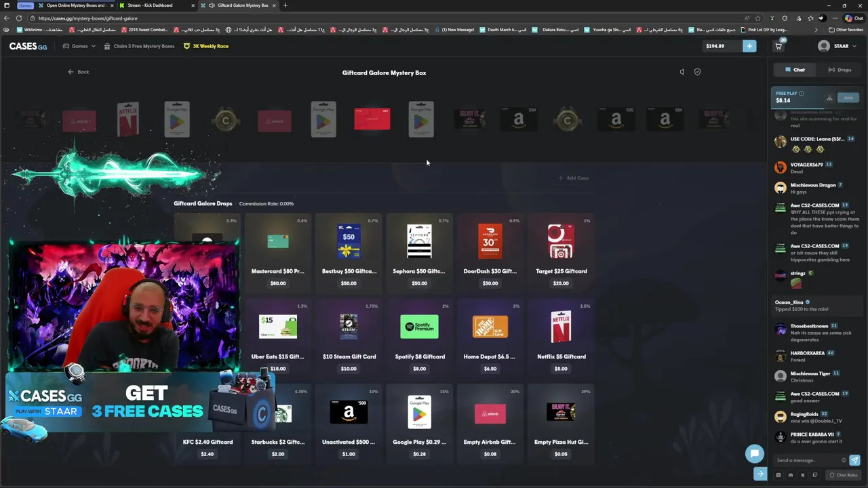
Task: Click the Twitch icon in chat
Action: pyautogui.click(x=815, y=475)
